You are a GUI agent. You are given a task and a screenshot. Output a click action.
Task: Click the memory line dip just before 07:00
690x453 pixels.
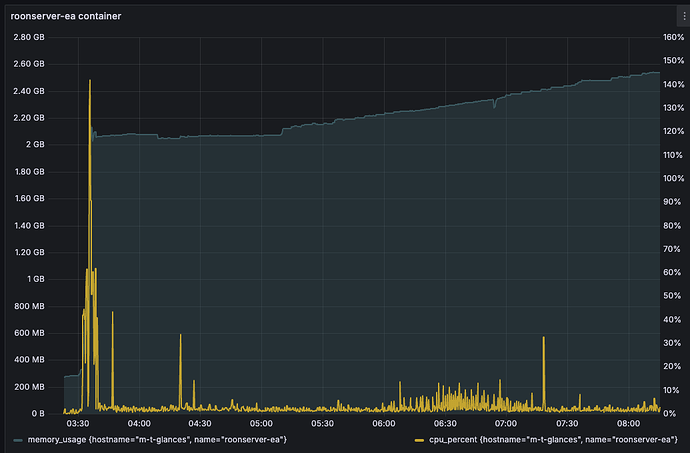coord(495,106)
